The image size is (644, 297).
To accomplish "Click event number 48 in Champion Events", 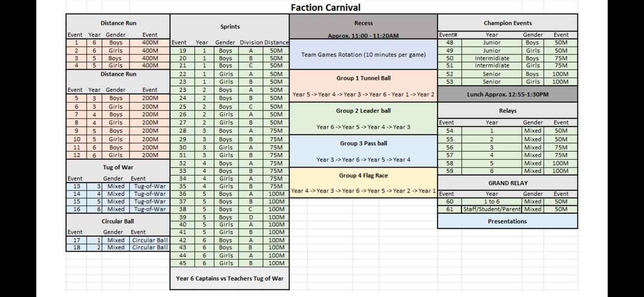I will [x=450, y=42].
